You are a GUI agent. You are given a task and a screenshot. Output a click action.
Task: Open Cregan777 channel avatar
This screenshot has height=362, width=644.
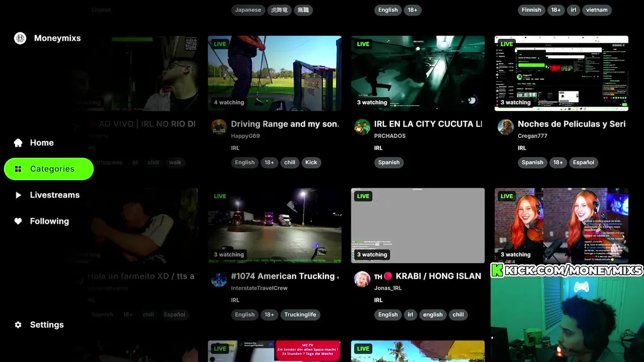[506, 127]
